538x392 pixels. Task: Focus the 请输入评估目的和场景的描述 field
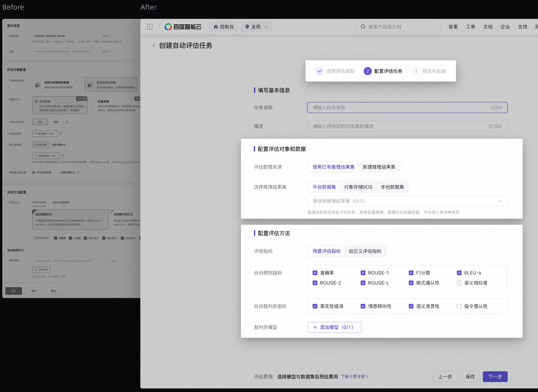(407, 126)
